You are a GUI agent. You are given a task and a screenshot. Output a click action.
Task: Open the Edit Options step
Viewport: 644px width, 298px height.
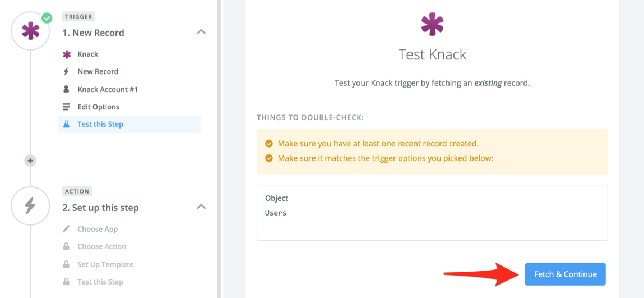pyautogui.click(x=98, y=107)
